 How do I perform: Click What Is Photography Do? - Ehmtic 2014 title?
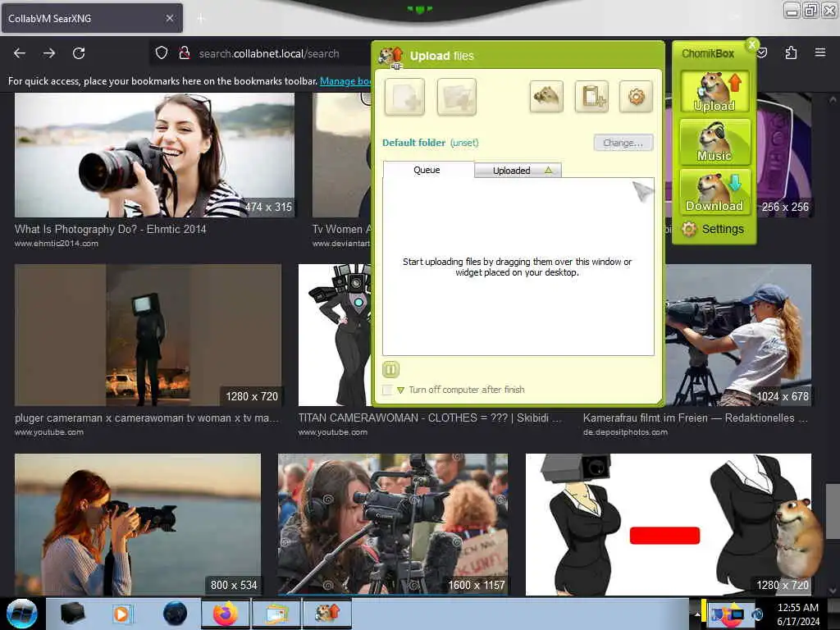[x=111, y=230]
